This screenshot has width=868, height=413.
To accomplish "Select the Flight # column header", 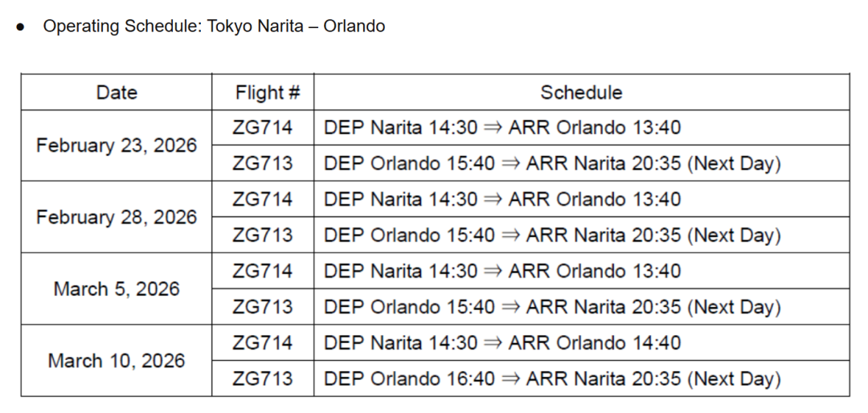I will [262, 92].
